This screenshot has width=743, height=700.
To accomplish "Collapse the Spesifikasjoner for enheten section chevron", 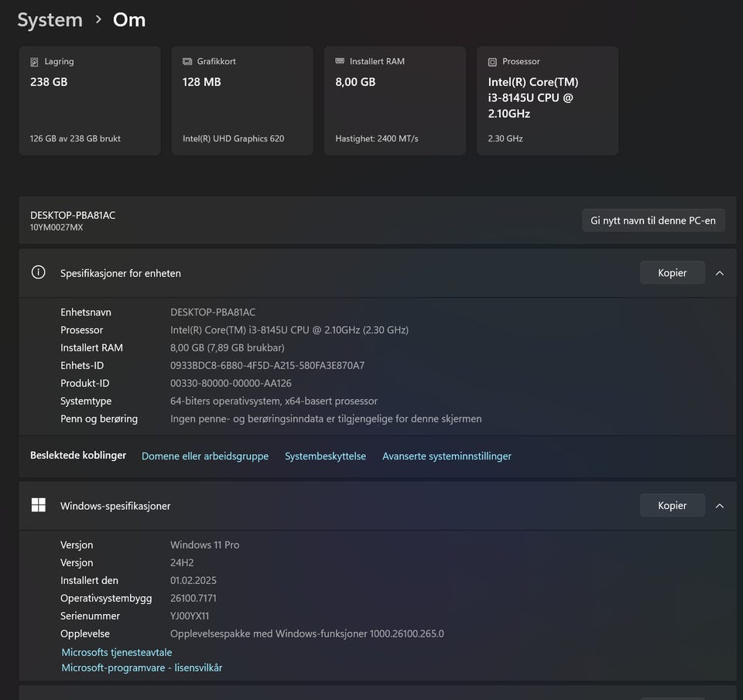I will coord(720,273).
